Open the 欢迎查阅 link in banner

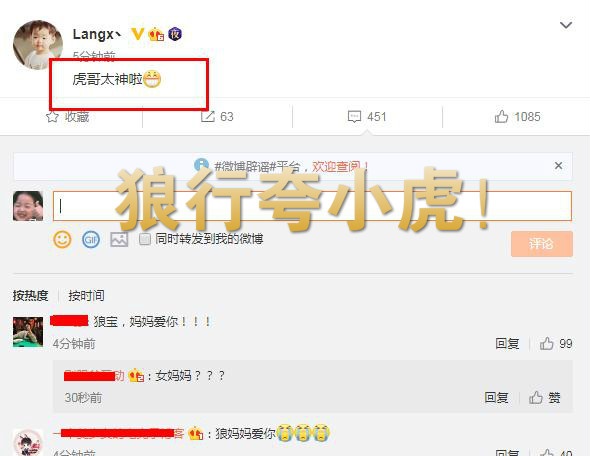pos(340,166)
